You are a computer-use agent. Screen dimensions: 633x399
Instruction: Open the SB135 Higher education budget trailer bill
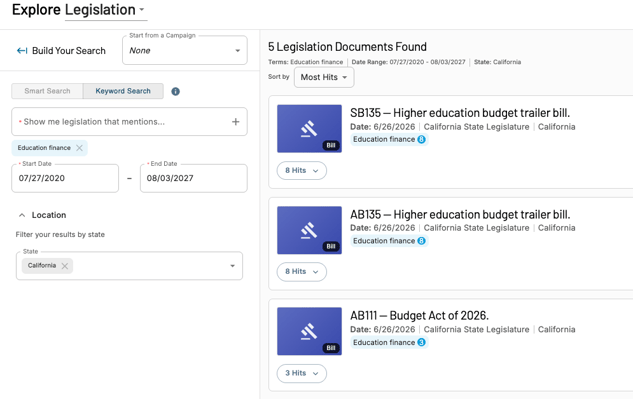(x=460, y=113)
